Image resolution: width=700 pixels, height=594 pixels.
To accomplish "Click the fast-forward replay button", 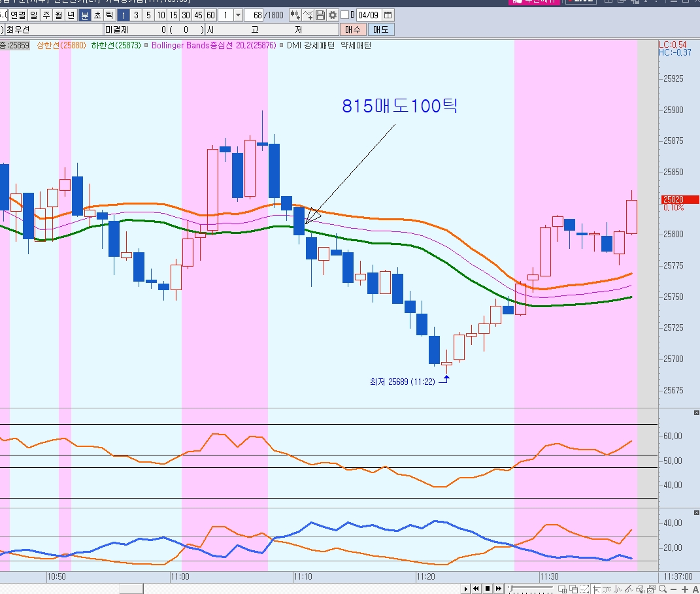I will [499, 589].
